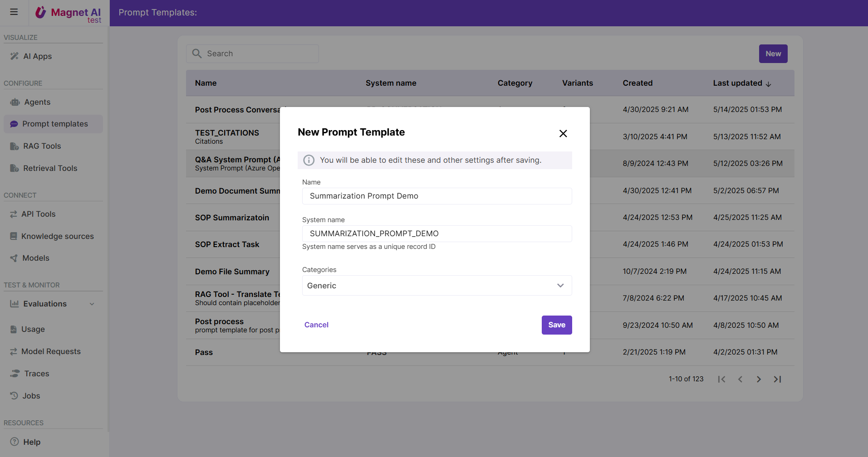This screenshot has width=868, height=457.
Task: Go to the next page of results
Action: click(759, 379)
